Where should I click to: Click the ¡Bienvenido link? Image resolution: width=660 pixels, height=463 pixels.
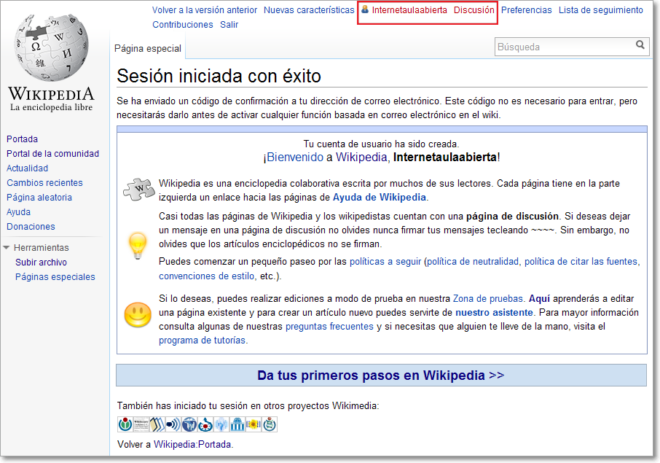click(x=293, y=157)
